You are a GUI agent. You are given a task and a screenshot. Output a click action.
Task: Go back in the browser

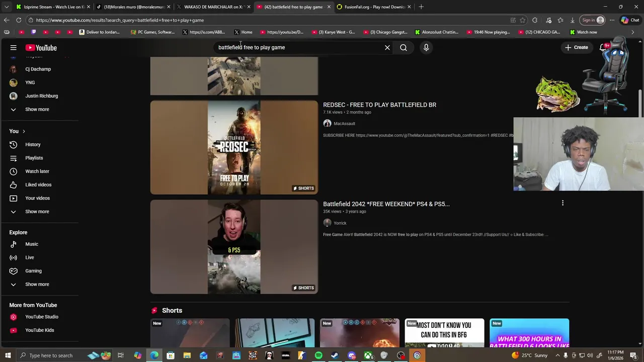coord(7,20)
